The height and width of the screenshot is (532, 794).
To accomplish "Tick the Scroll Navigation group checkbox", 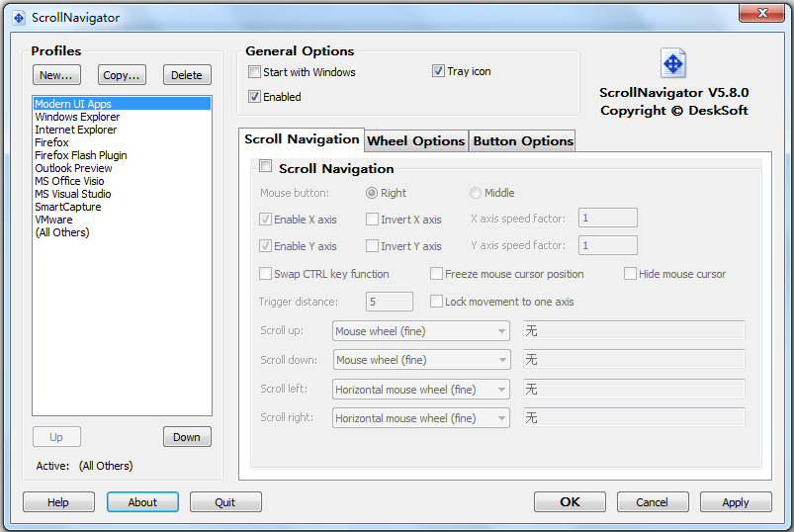I will tap(265, 166).
